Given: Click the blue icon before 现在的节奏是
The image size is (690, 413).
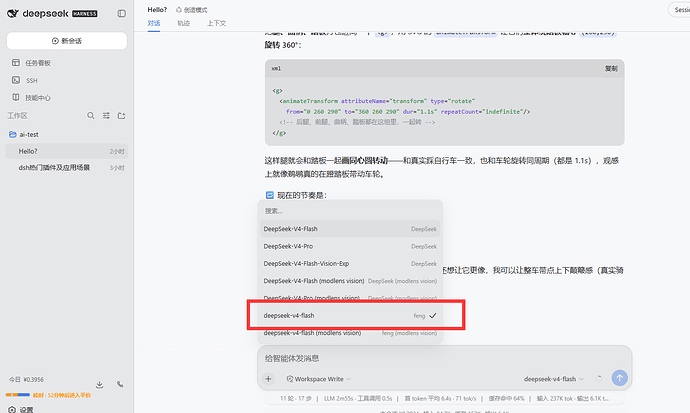Looking at the screenshot, I should (270, 195).
